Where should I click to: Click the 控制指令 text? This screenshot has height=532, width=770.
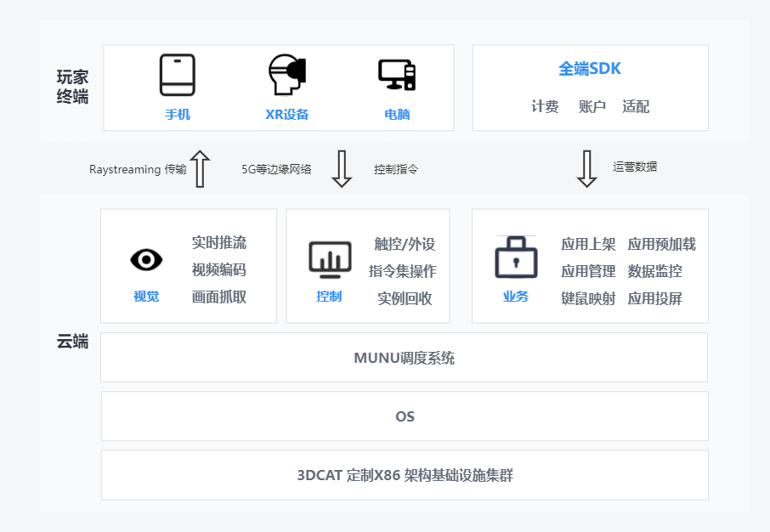click(396, 169)
